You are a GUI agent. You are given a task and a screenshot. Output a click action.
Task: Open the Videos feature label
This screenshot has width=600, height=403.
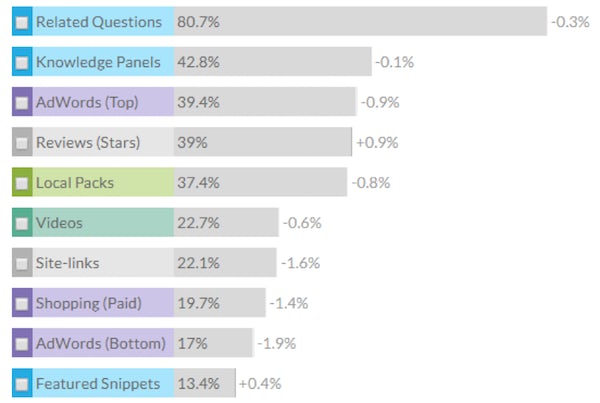(x=59, y=223)
